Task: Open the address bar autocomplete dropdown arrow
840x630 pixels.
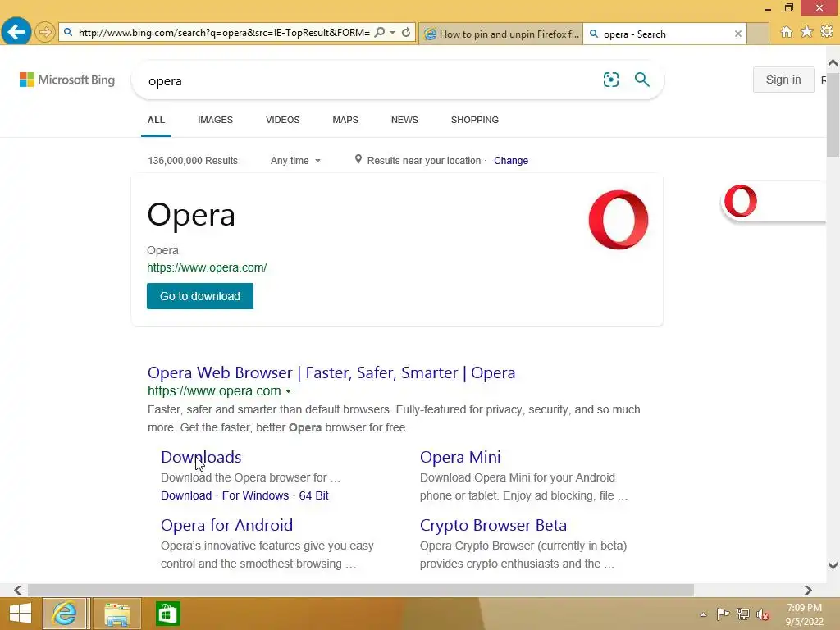Action: 393,32
